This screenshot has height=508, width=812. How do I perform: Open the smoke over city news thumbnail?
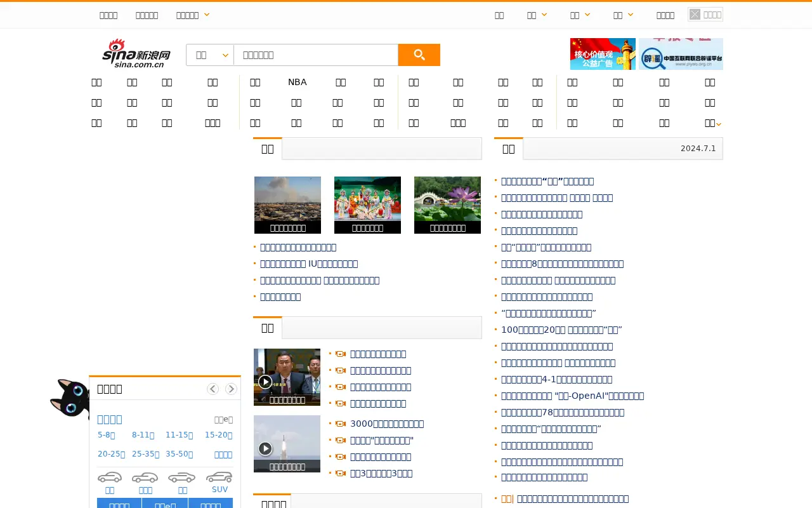tap(287, 205)
